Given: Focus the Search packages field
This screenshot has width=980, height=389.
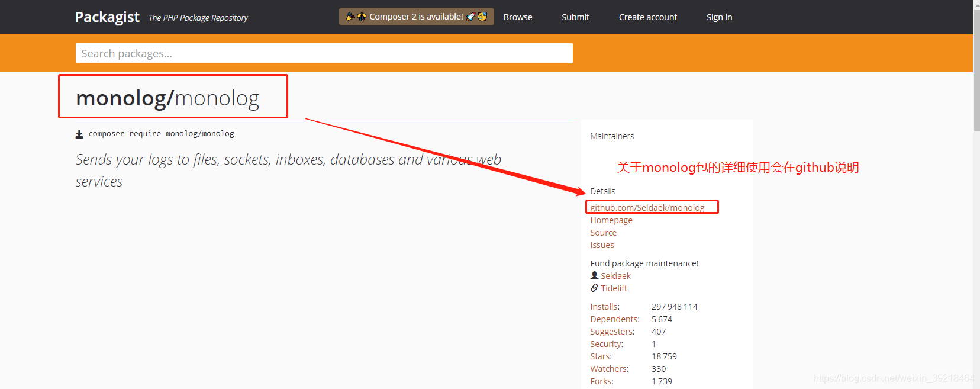Looking at the screenshot, I should (324, 53).
